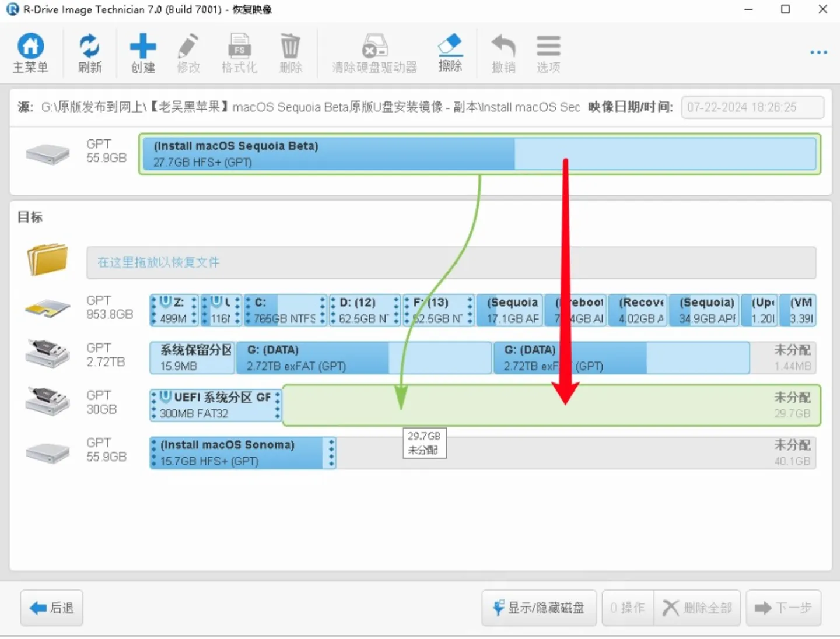Refresh disks using the 刷新 icon
Viewport: 840px width, 639px height.
pos(89,52)
